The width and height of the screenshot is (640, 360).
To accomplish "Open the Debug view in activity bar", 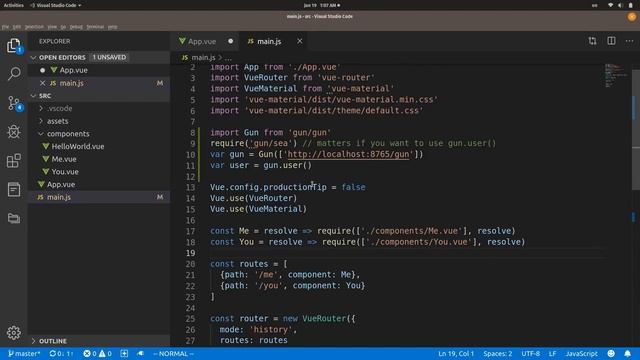I will (13, 132).
